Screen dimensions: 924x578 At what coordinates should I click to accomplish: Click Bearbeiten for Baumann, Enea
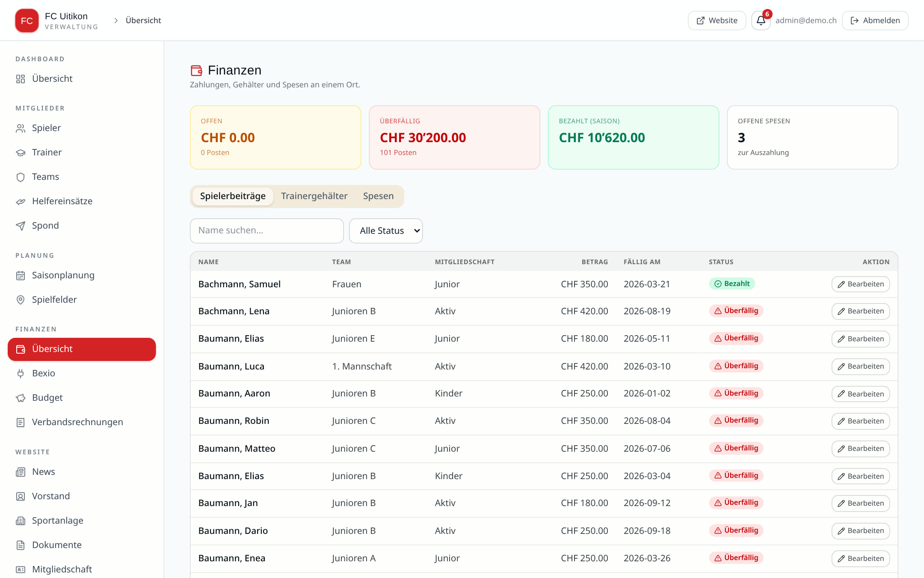(x=861, y=559)
